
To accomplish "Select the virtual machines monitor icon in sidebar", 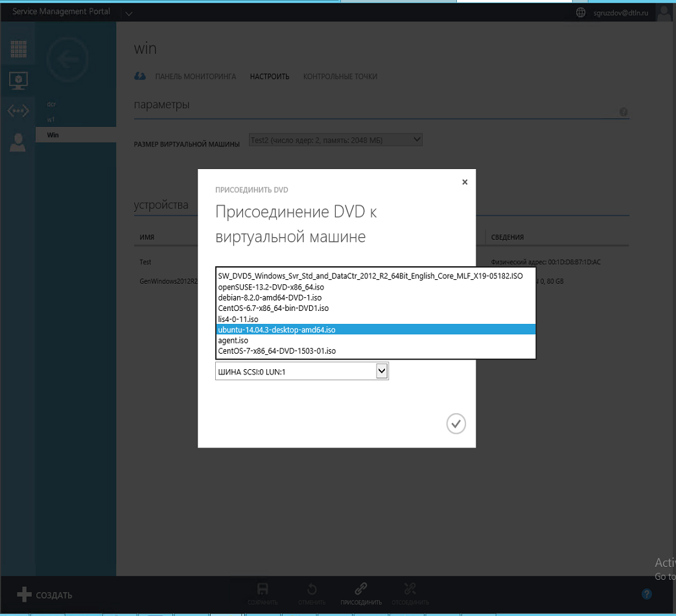I will [18, 80].
